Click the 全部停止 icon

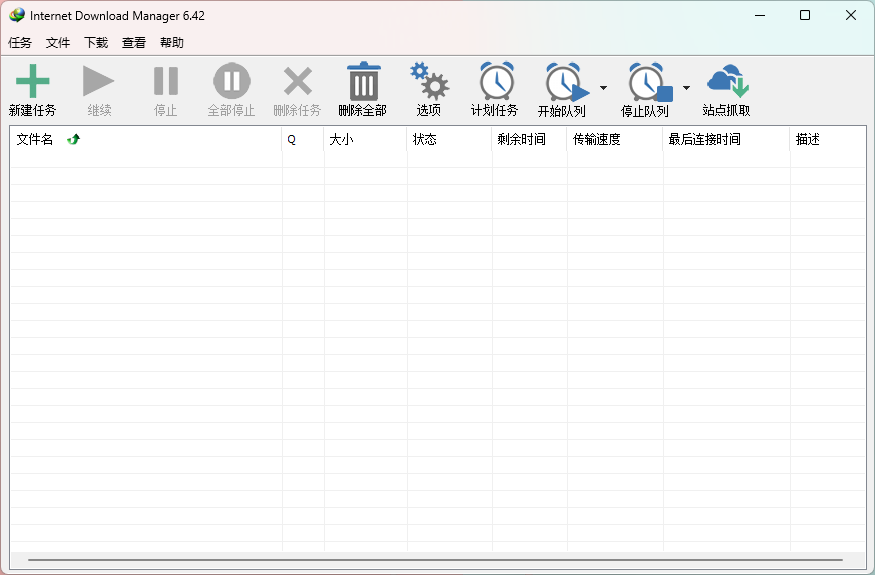[x=232, y=81]
